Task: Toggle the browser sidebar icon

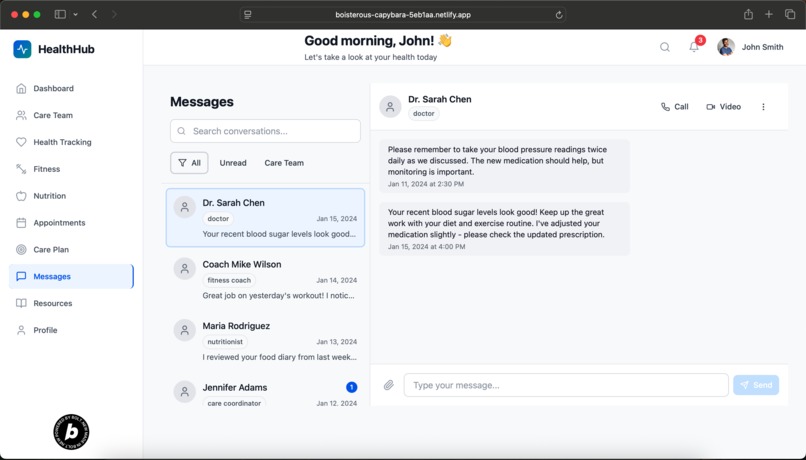Action: tap(60, 14)
